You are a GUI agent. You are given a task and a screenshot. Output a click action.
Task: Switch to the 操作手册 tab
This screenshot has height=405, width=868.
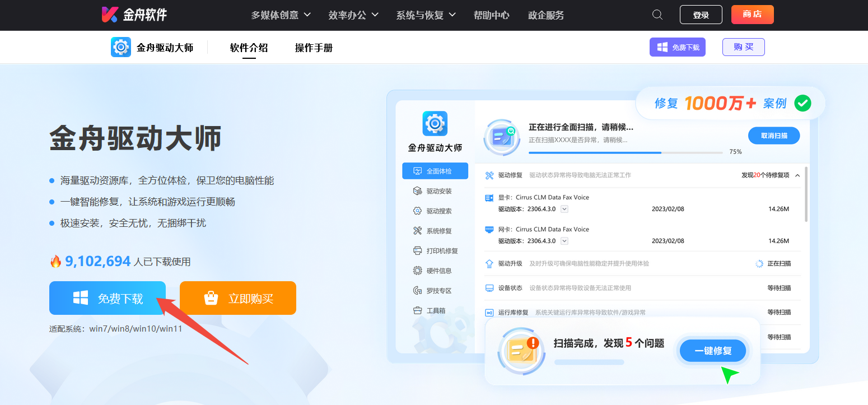pyautogui.click(x=314, y=48)
